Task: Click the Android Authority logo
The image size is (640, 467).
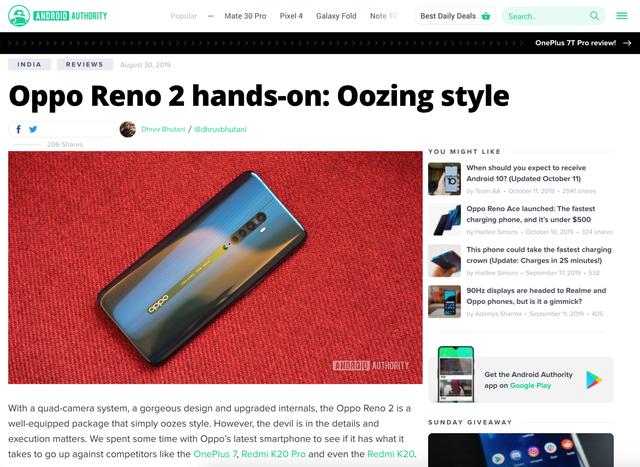Action: [58, 16]
